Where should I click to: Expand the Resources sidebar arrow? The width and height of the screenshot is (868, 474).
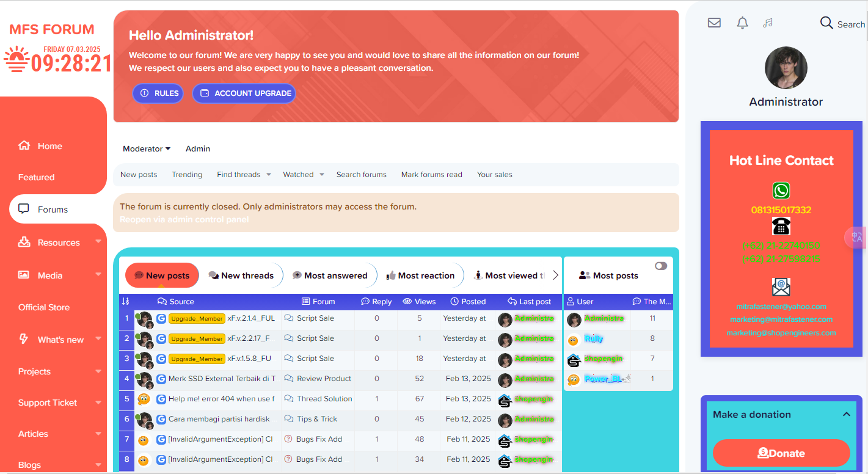(x=98, y=242)
